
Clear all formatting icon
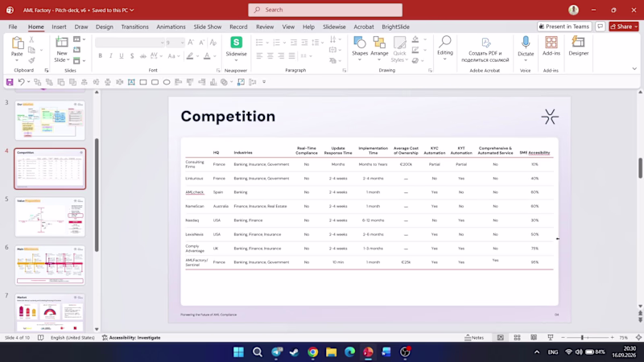coord(213,43)
